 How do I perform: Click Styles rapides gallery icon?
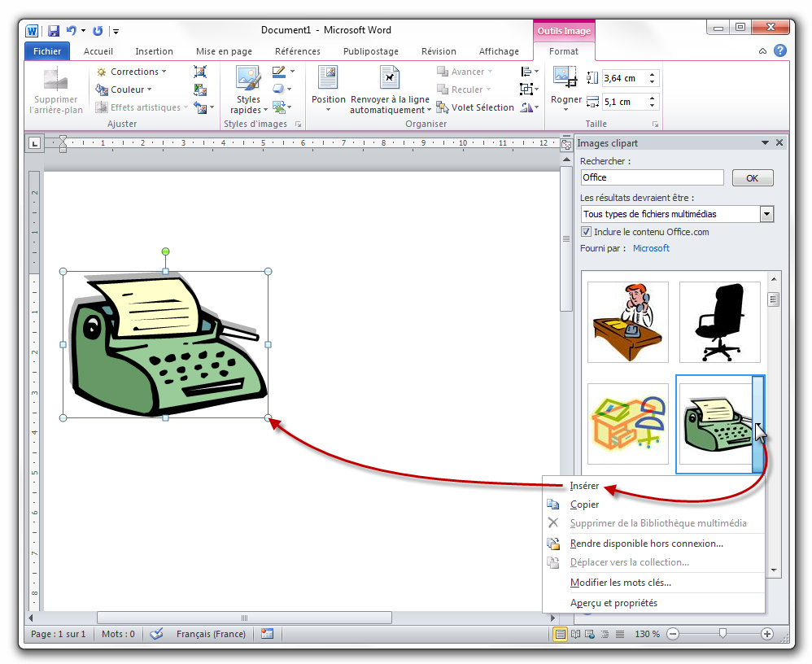tap(247, 78)
